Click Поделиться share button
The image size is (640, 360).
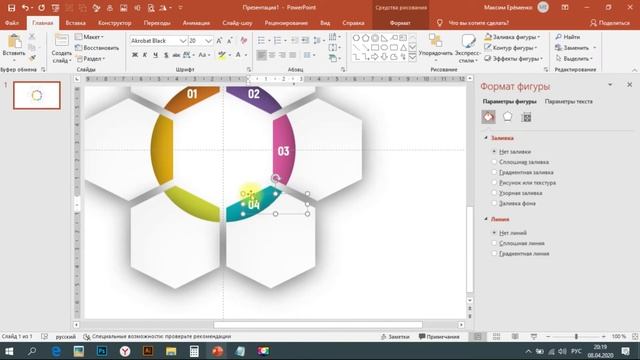(610, 23)
